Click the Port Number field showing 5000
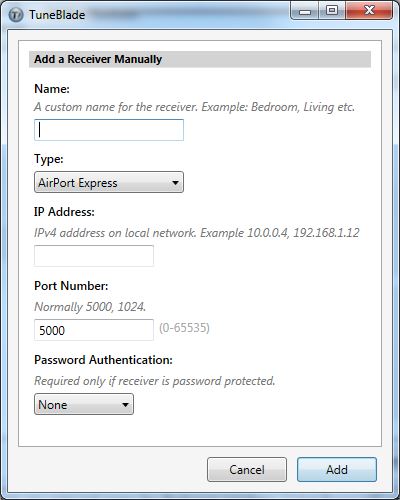 pyautogui.click(x=94, y=330)
